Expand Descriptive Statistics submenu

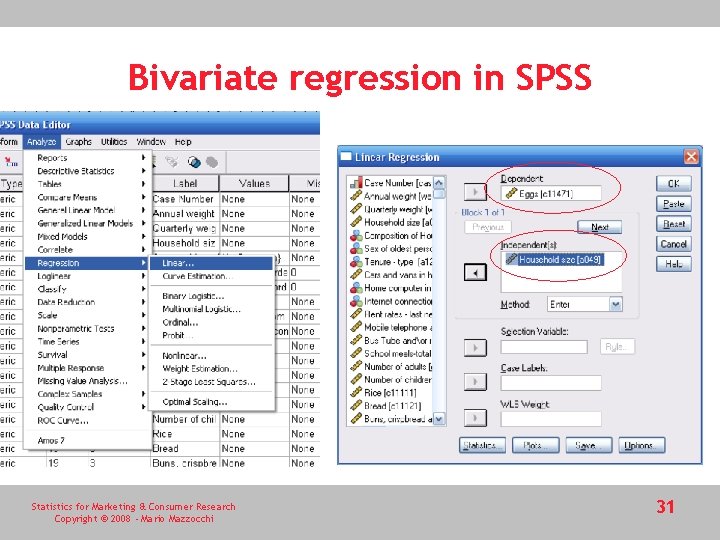87,171
